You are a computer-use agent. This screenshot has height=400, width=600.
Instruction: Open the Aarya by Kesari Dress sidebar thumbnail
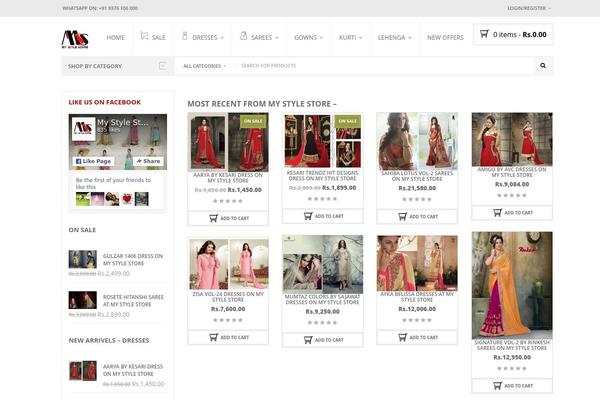[83, 371]
